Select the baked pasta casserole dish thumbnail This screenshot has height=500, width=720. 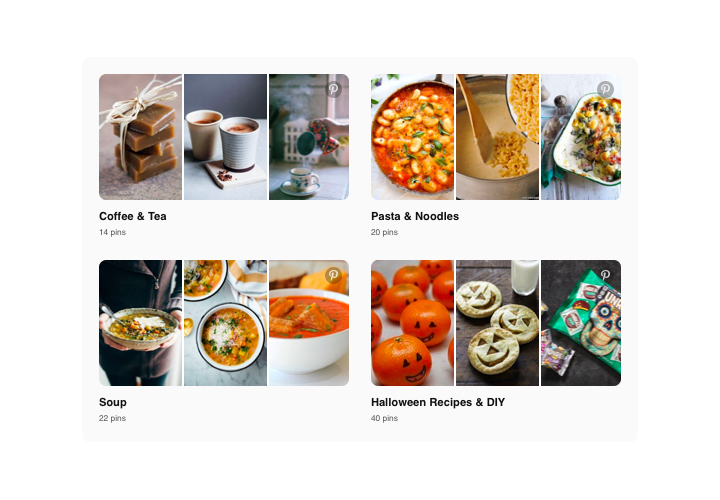click(581, 137)
